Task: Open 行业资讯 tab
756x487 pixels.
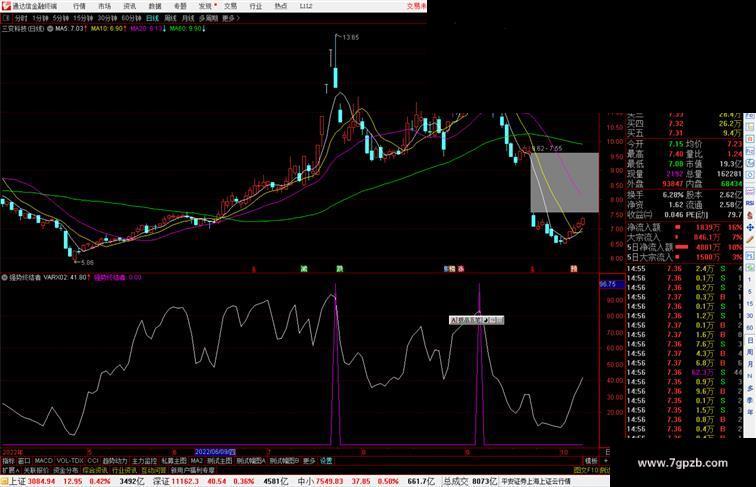Action: (x=124, y=470)
